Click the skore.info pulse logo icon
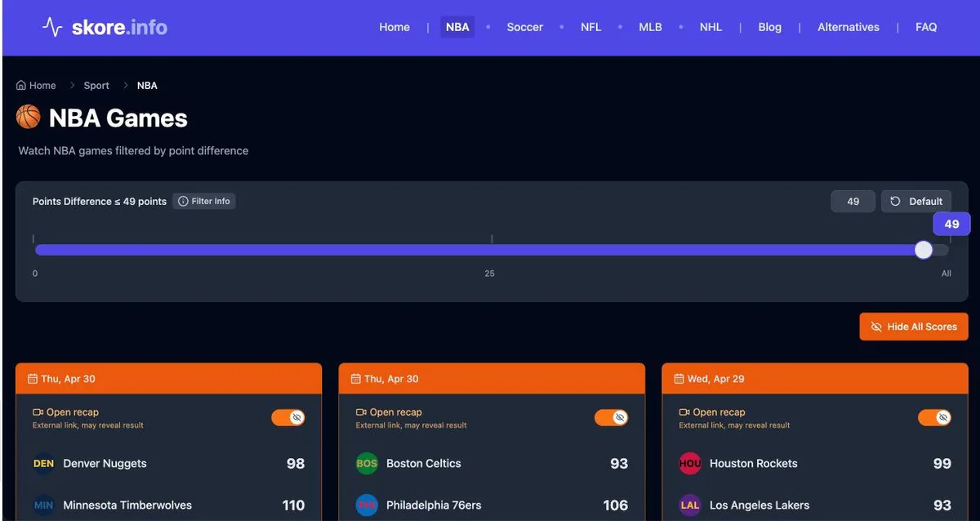980x521 pixels. tap(52, 28)
